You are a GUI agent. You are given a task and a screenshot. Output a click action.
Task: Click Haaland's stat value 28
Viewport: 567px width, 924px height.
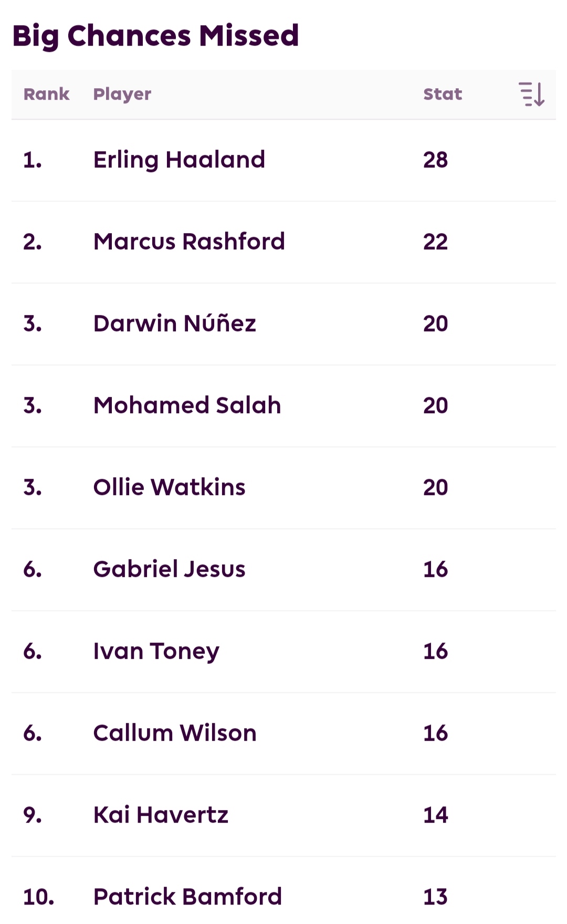436,160
